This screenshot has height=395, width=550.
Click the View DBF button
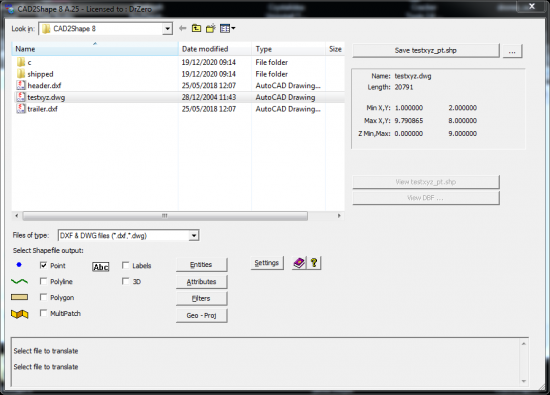click(x=426, y=198)
